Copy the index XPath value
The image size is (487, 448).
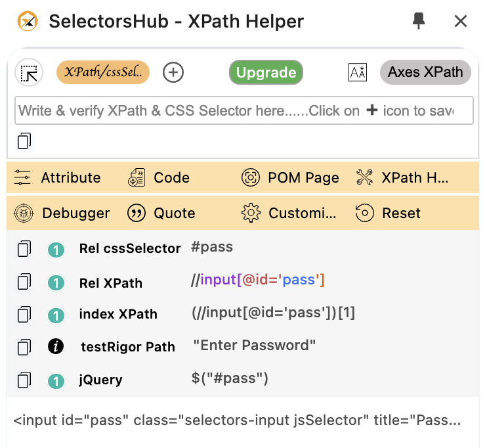tap(24, 314)
